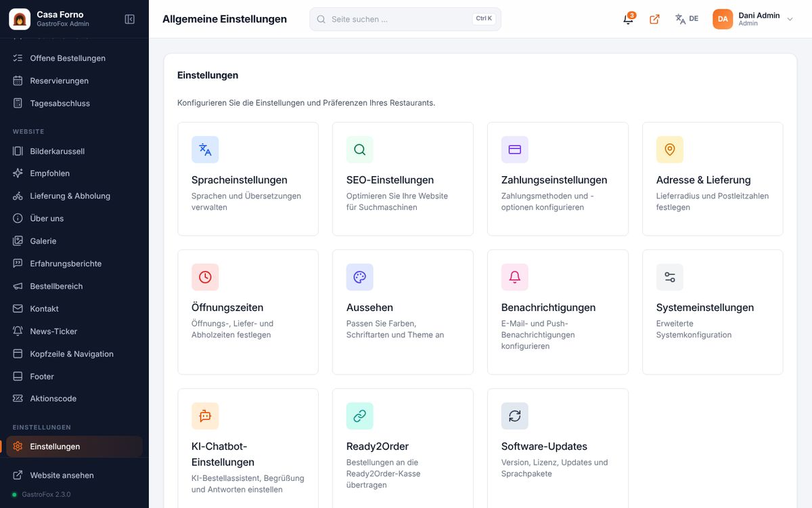Expand the Dani Admin user menu
The width and height of the screenshot is (812, 508).
pyautogui.click(x=753, y=19)
